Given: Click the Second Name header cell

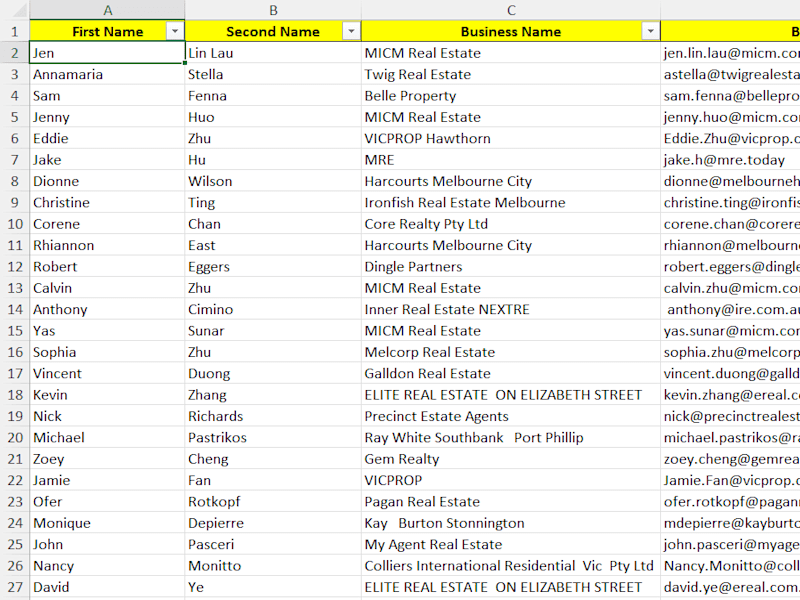Looking at the screenshot, I should point(273,31).
